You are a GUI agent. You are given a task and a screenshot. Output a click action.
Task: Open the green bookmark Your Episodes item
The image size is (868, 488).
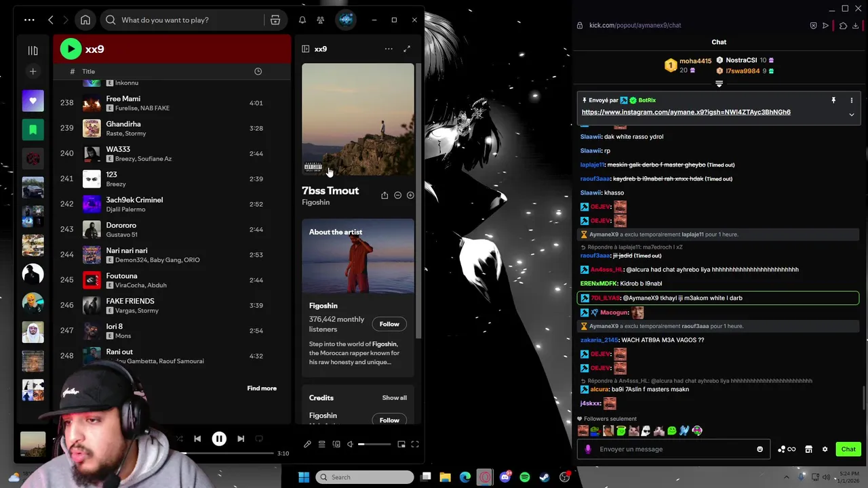(x=33, y=129)
